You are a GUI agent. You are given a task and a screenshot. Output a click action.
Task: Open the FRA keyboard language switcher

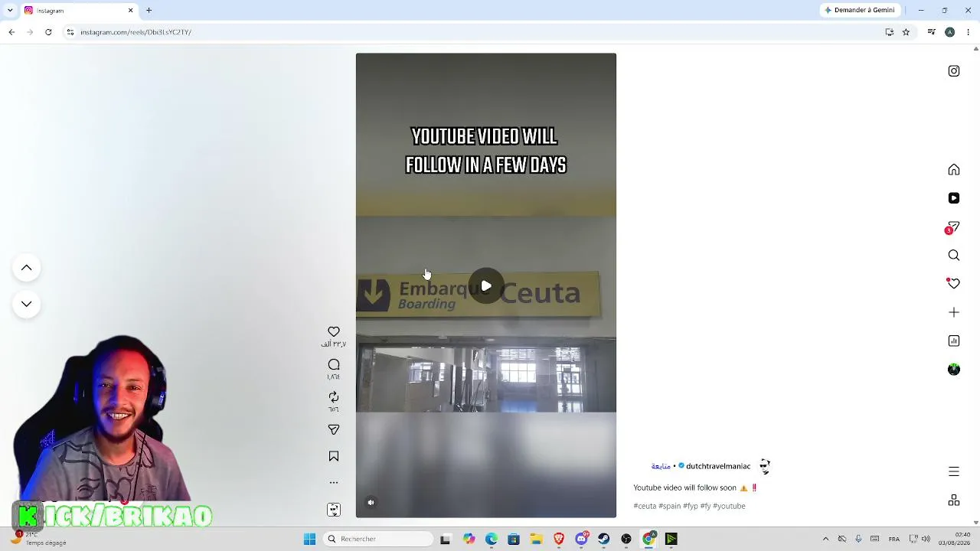tap(893, 539)
